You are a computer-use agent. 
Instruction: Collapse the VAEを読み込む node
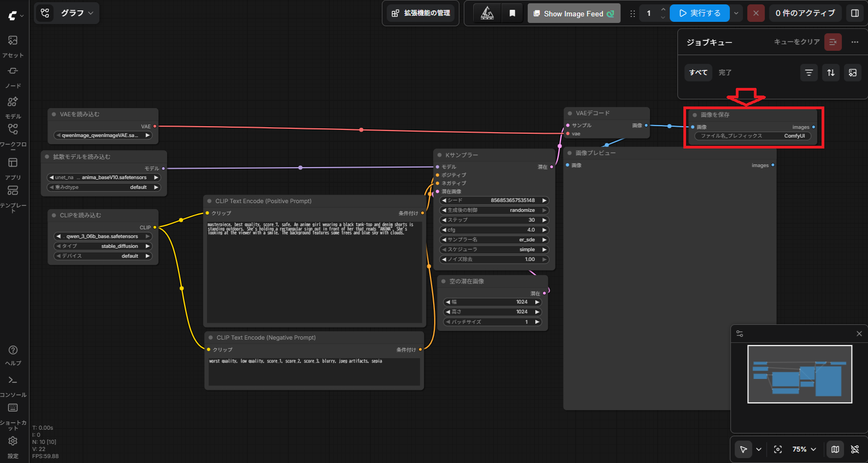tap(54, 115)
